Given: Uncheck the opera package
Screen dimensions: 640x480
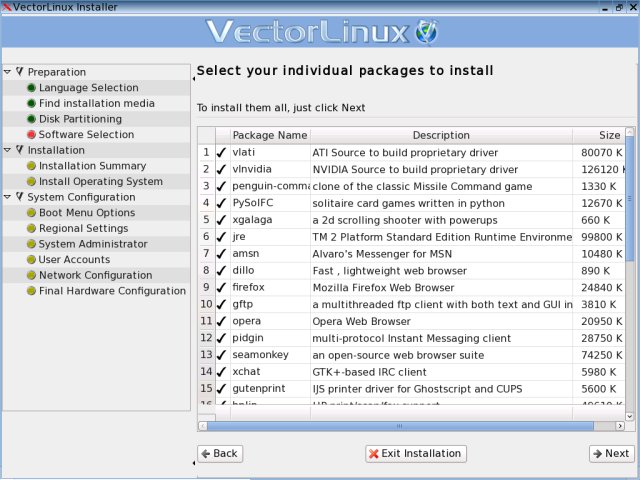Looking at the screenshot, I should pos(221,321).
